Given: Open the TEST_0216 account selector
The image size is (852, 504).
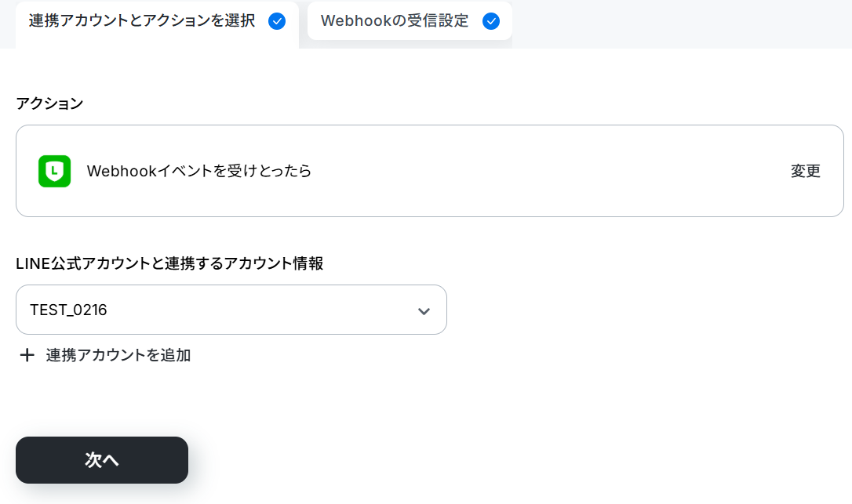Looking at the screenshot, I should pyautogui.click(x=231, y=310).
